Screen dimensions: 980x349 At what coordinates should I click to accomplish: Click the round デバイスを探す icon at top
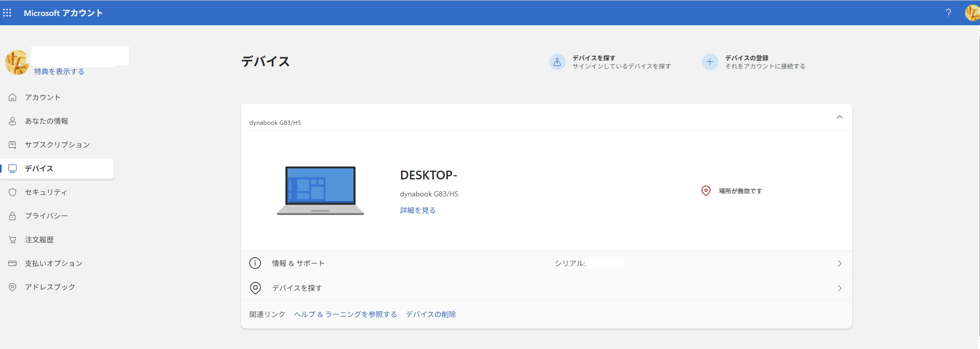pyautogui.click(x=557, y=62)
